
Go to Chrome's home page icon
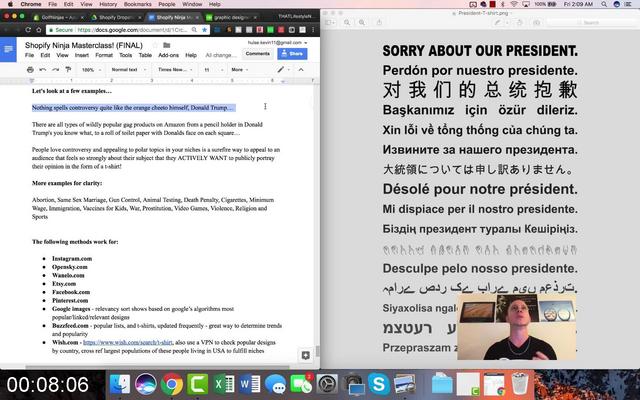[x=39, y=30]
